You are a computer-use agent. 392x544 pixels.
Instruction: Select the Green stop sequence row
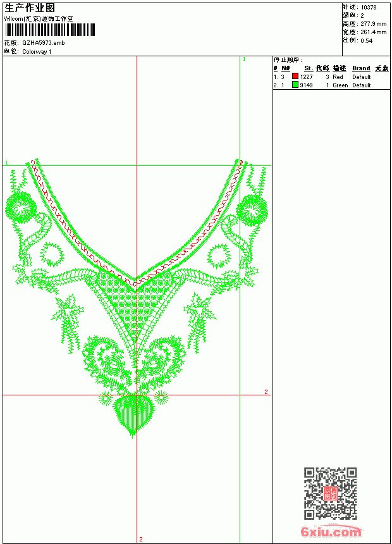(x=331, y=85)
